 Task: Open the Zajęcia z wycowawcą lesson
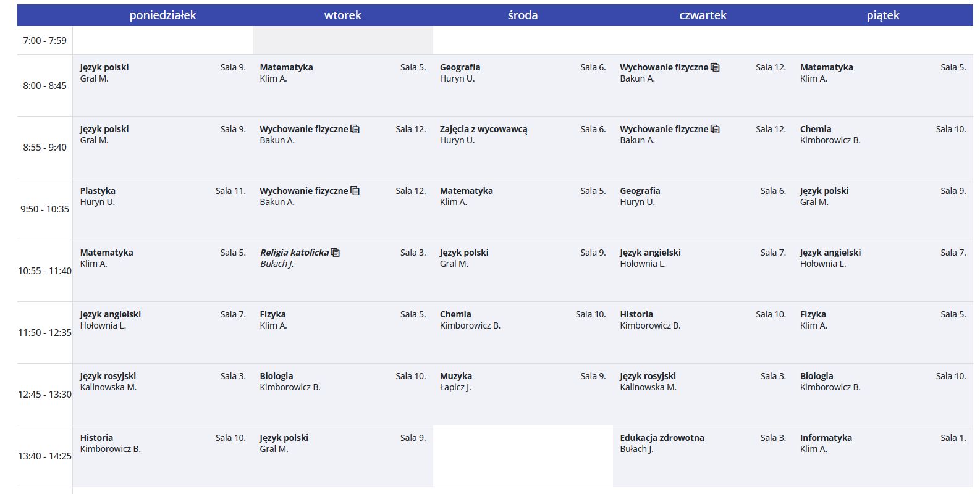[x=483, y=129]
